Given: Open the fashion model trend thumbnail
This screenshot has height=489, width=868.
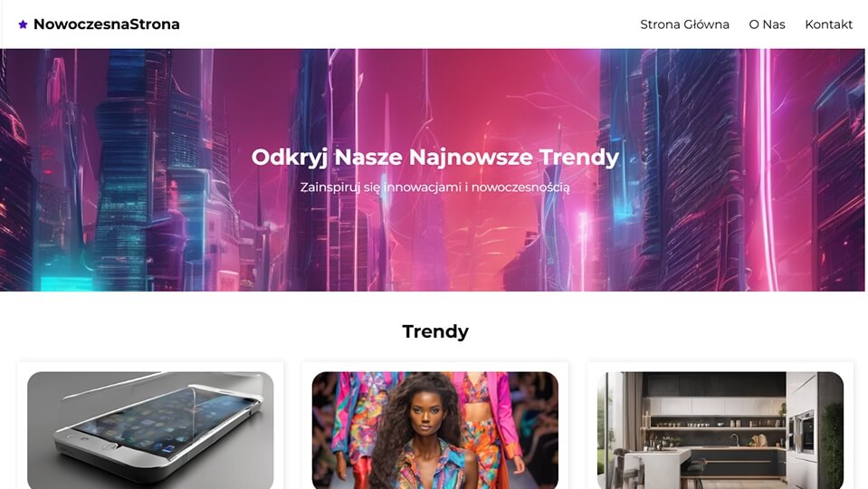Looking at the screenshot, I should coord(435,430).
